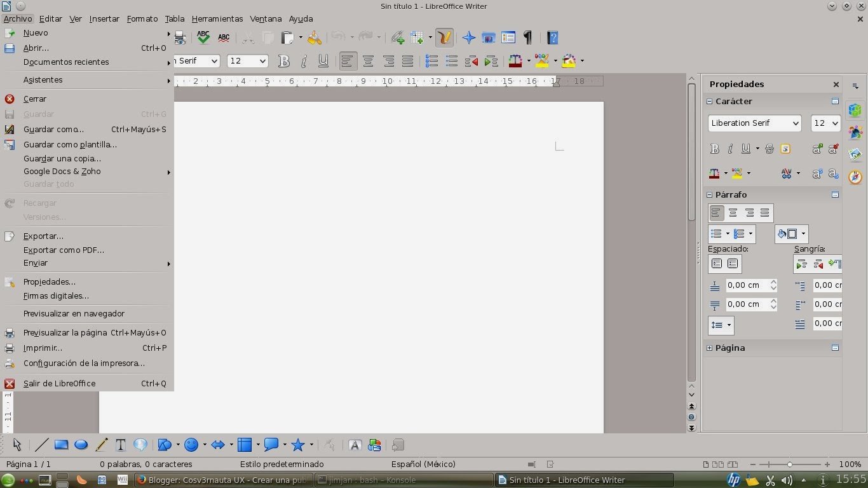Click the spellcheck ABC checkmark icon
Image resolution: width=868 pixels, height=488 pixels.
pyautogui.click(x=203, y=37)
